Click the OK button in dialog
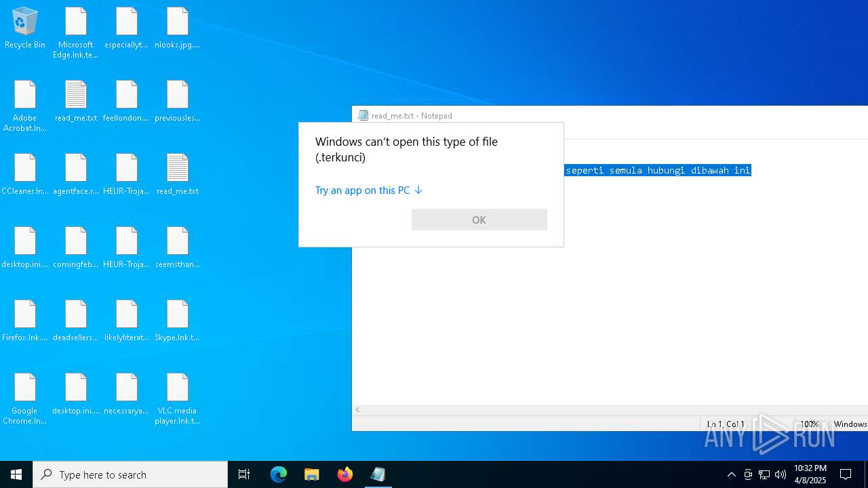 coord(479,220)
